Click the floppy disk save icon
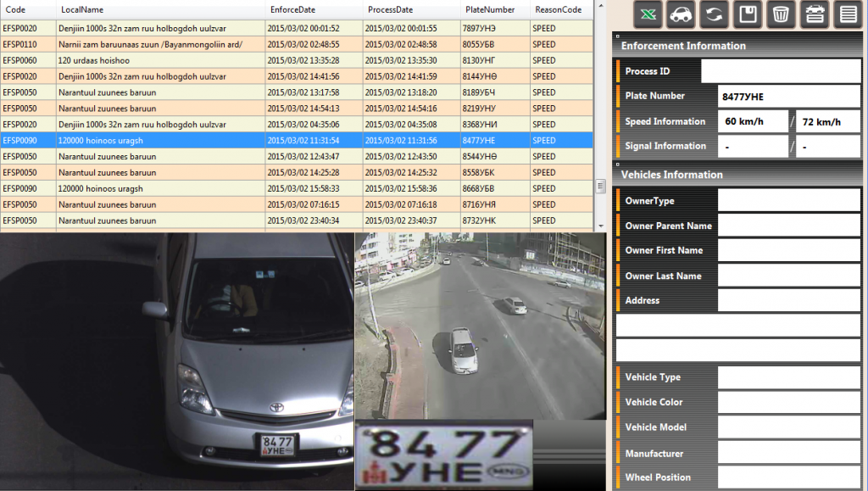The height and width of the screenshot is (491, 868). pyautogui.click(x=747, y=14)
